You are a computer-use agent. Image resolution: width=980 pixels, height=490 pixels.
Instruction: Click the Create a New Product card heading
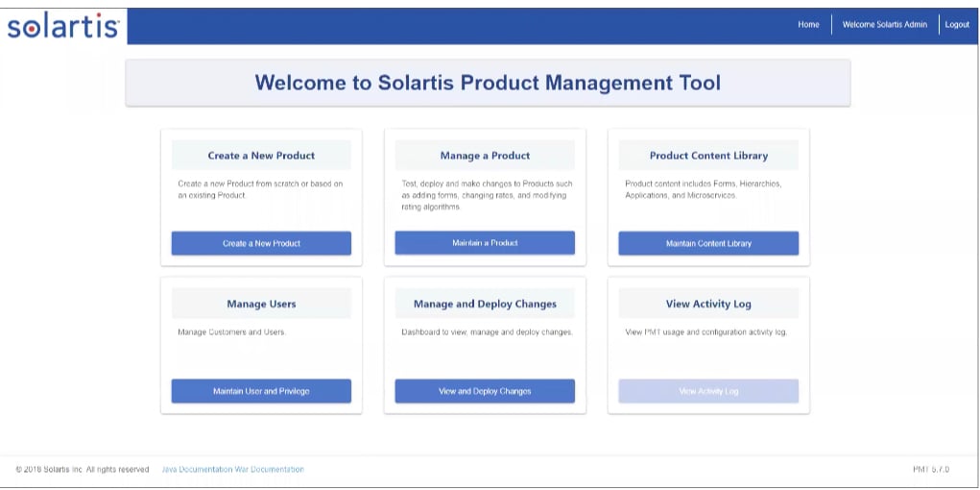pyautogui.click(x=261, y=156)
